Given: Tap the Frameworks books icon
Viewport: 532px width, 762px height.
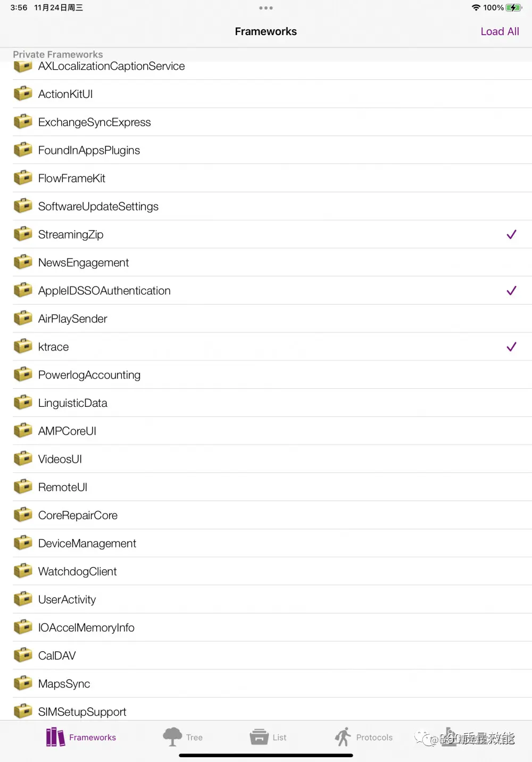Looking at the screenshot, I should pyautogui.click(x=55, y=737).
